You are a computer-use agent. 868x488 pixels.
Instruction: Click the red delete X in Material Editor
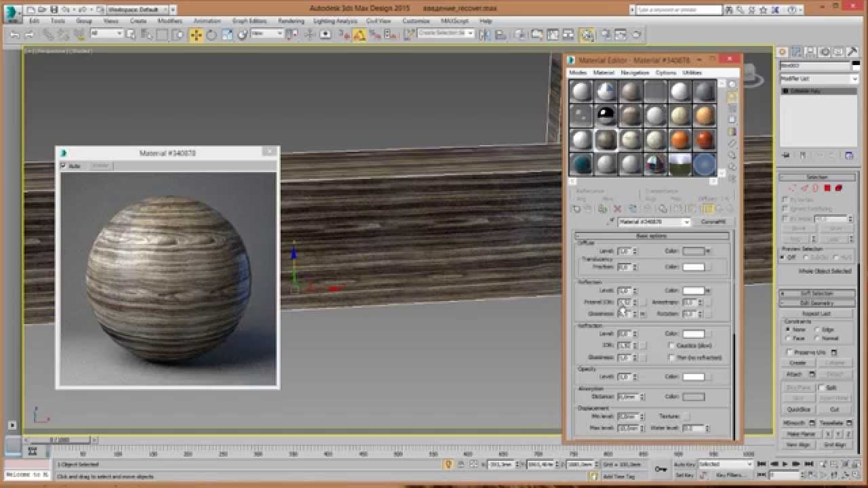[617, 209]
